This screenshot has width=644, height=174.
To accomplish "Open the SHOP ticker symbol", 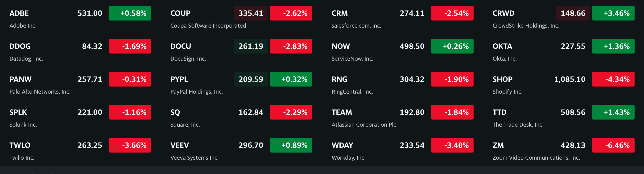I will point(502,79).
